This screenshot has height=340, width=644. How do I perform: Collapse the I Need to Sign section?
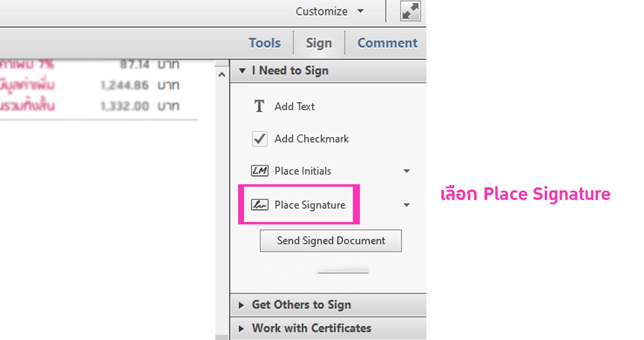click(242, 71)
